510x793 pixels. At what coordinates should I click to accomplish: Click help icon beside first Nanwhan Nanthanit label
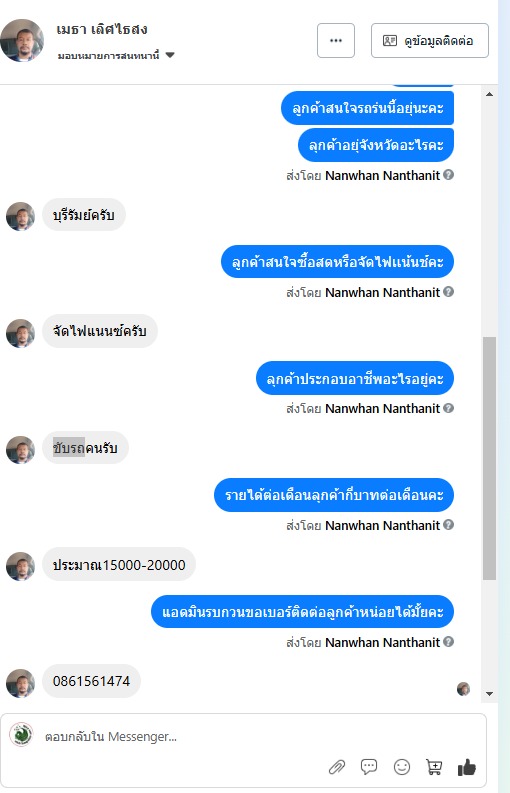[x=448, y=174]
